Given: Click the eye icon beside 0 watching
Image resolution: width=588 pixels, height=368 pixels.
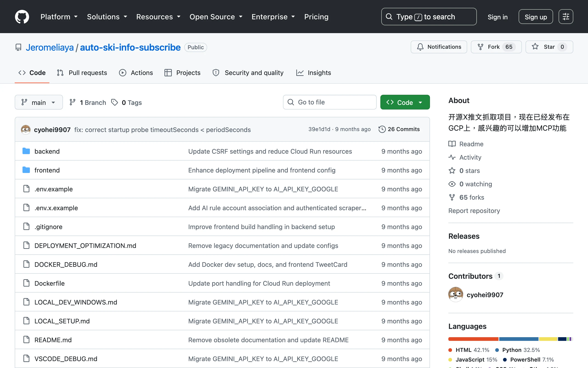Looking at the screenshot, I should (452, 184).
